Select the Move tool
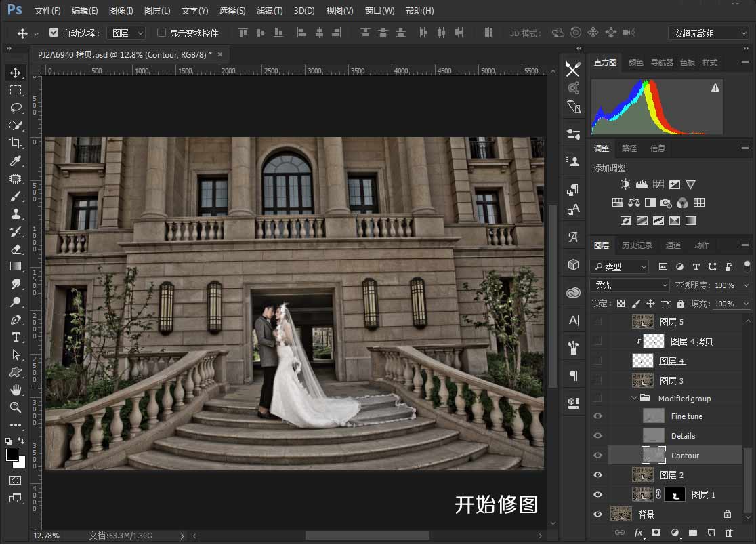The width and height of the screenshot is (756, 545). tap(16, 73)
